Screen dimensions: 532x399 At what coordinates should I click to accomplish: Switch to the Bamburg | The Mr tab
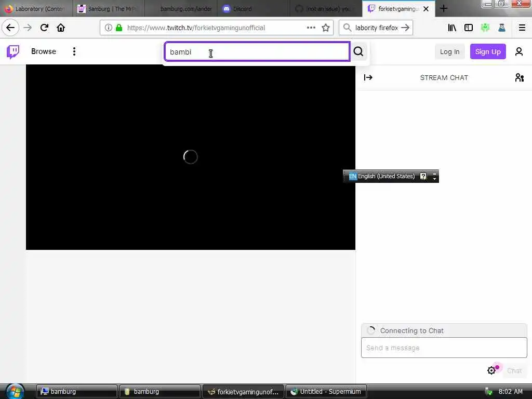tap(108, 9)
